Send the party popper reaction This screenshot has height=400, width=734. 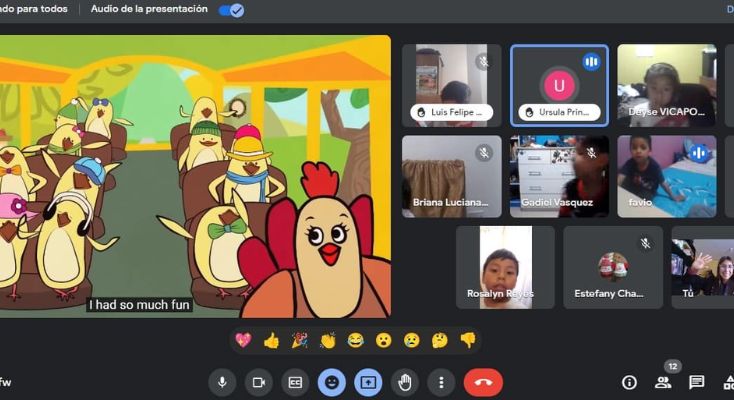pyautogui.click(x=299, y=340)
